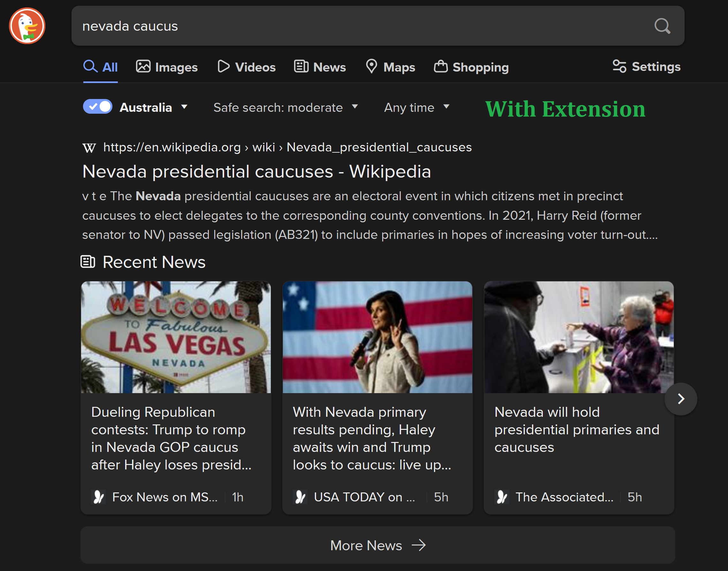Switch to the Videos tab
The height and width of the screenshot is (571, 728).
tap(246, 67)
